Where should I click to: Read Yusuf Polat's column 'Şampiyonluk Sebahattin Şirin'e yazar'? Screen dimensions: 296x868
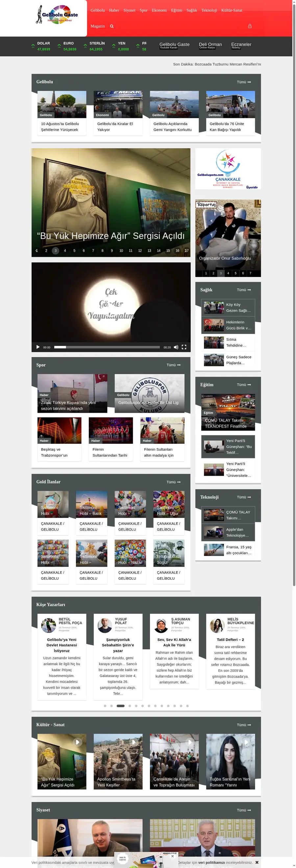pos(118,645)
